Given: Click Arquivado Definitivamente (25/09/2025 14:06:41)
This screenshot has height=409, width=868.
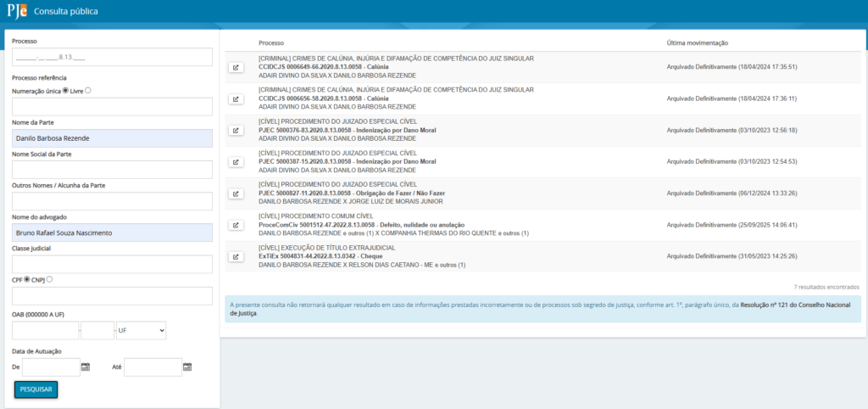Looking at the screenshot, I should (x=732, y=225).
